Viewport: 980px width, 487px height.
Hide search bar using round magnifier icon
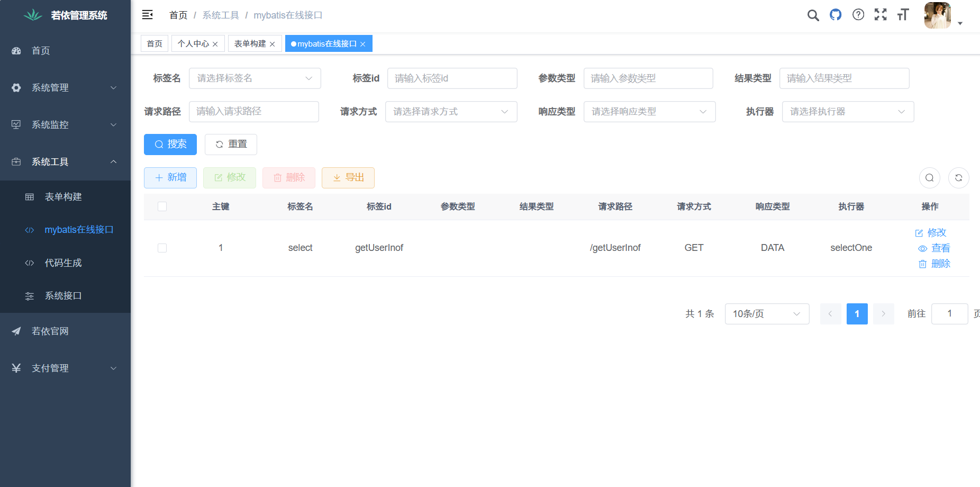[x=929, y=178]
